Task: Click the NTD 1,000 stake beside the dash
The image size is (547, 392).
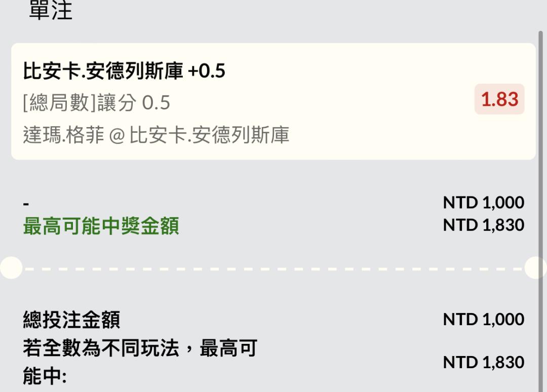Action: click(x=483, y=203)
